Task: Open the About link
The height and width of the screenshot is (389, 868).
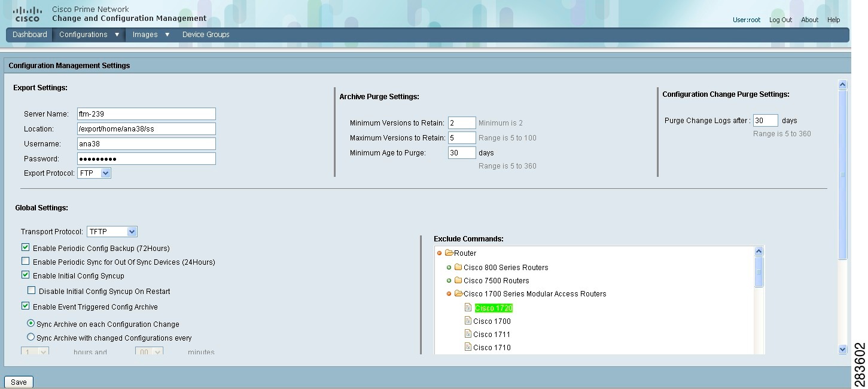Action: (x=809, y=20)
